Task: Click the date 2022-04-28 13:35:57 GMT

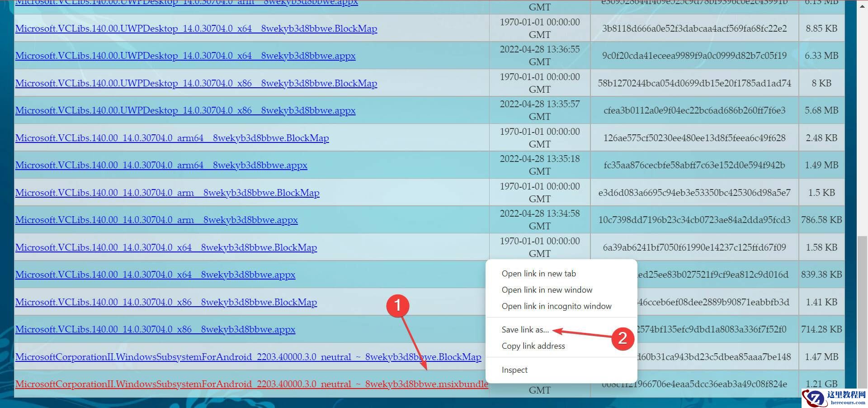Action: 540,110
